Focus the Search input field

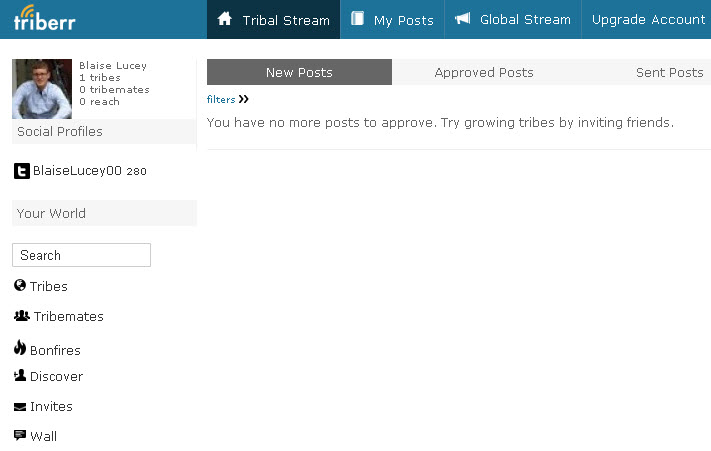tap(81, 255)
